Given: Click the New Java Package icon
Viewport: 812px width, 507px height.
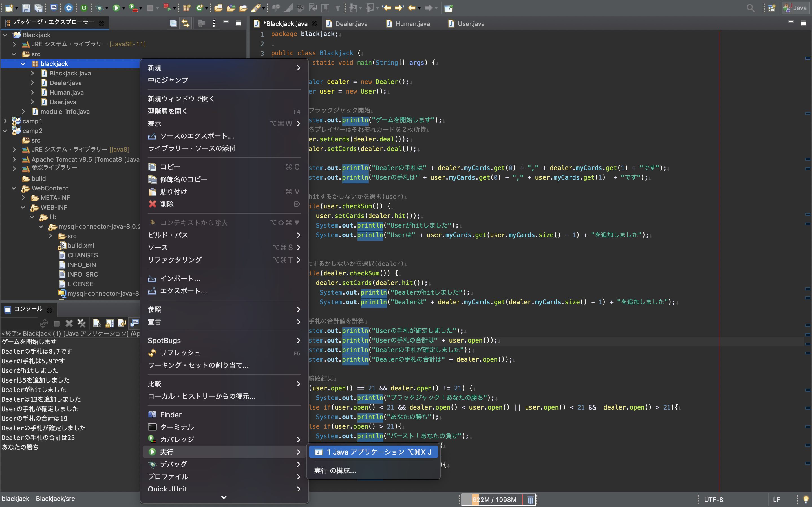Looking at the screenshot, I should point(187,8).
